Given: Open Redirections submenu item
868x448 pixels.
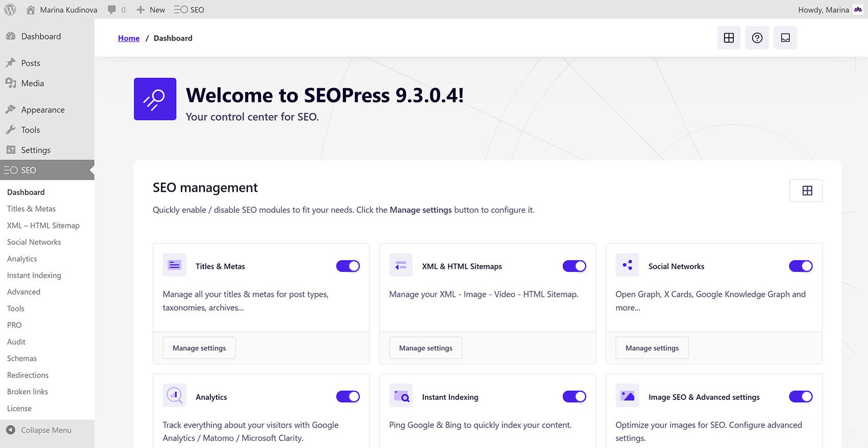Looking at the screenshot, I should pyautogui.click(x=28, y=375).
